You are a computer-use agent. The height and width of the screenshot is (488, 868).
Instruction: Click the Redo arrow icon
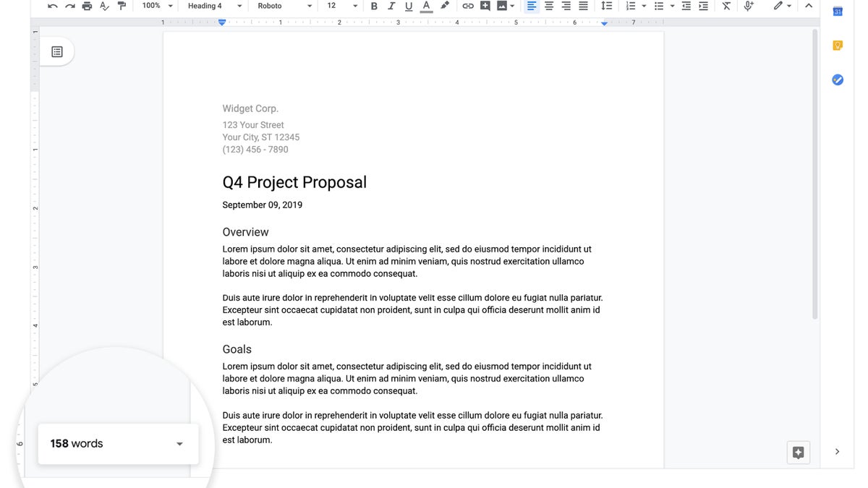pyautogui.click(x=70, y=6)
